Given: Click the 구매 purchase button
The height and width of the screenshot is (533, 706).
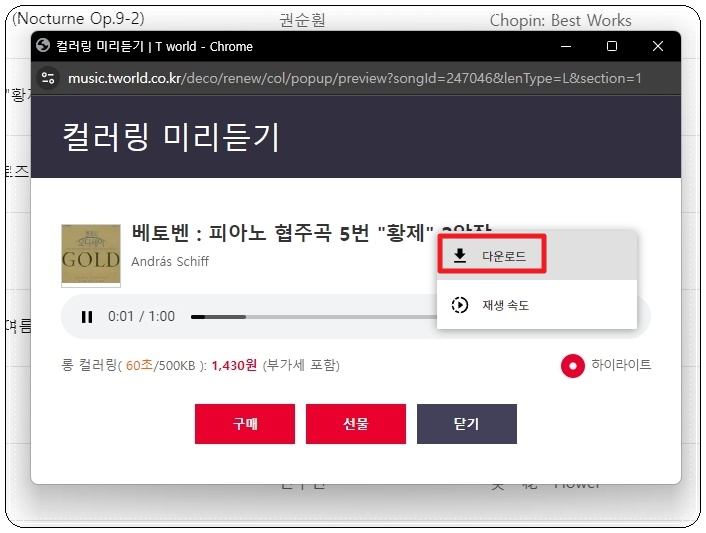Looking at the screenshot, I should (x=245, y=424).
